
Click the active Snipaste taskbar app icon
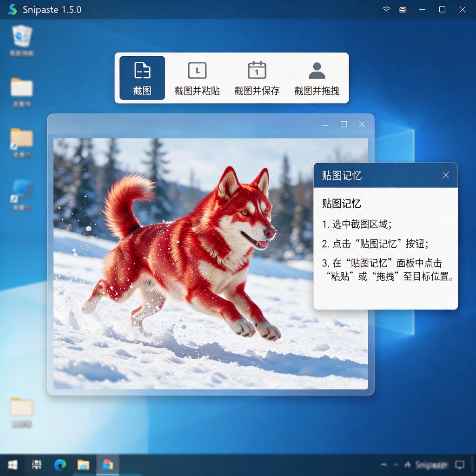(107, 465)
